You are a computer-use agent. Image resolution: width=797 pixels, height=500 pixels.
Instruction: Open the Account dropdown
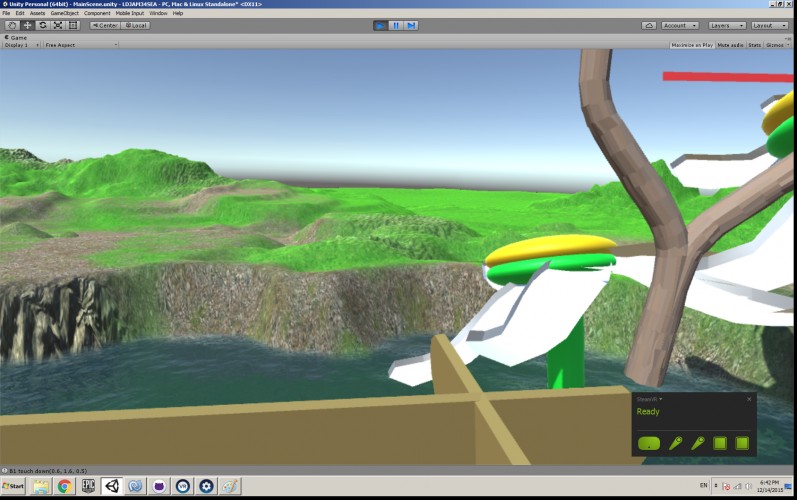680,25
